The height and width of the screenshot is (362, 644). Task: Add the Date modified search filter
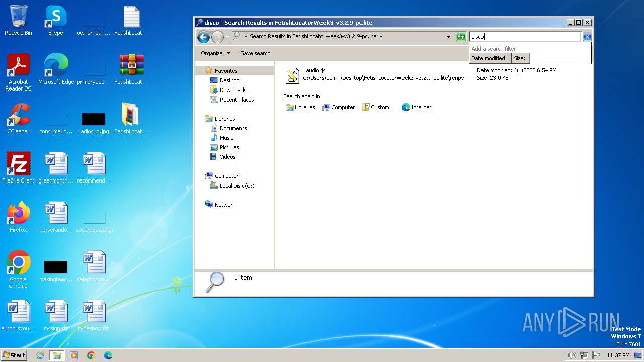pyautogui.click(x=489, y=58)
